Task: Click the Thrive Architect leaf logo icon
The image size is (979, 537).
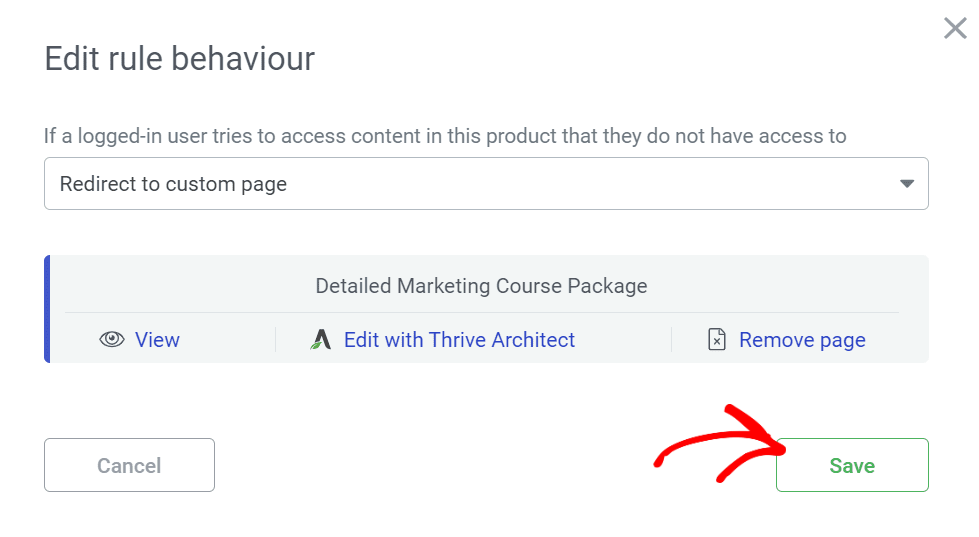Action: click(x=320, y=340)
